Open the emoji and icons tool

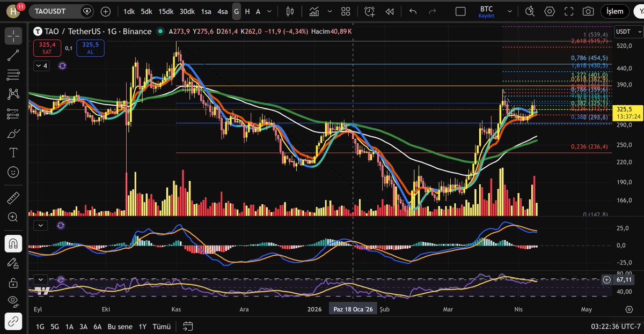pos(13,172)
